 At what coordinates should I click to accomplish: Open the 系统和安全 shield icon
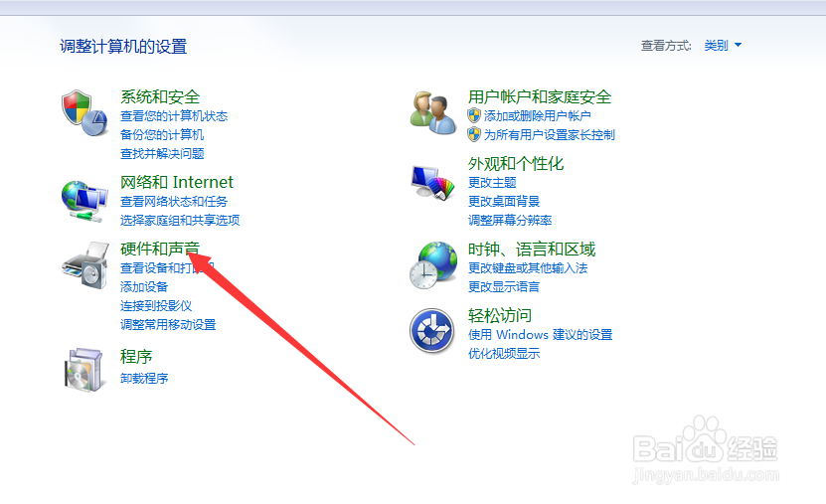pos(84,112)
